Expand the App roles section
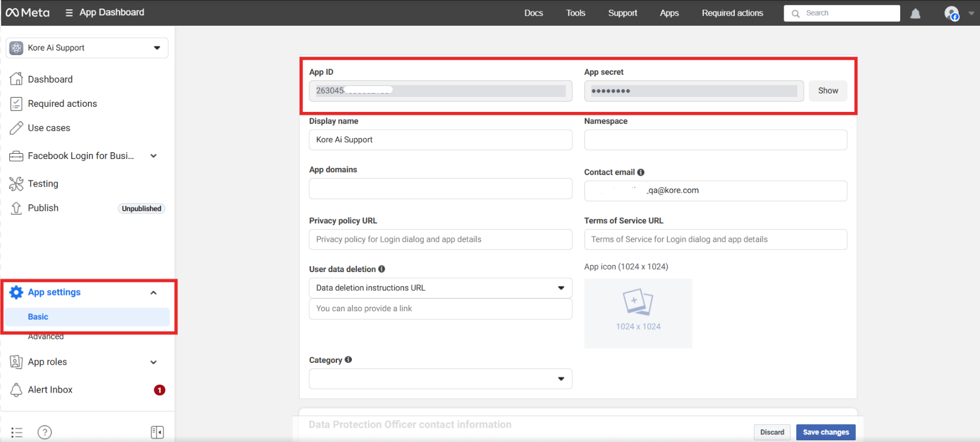The image size is (980, 442). tap(153, 362)
